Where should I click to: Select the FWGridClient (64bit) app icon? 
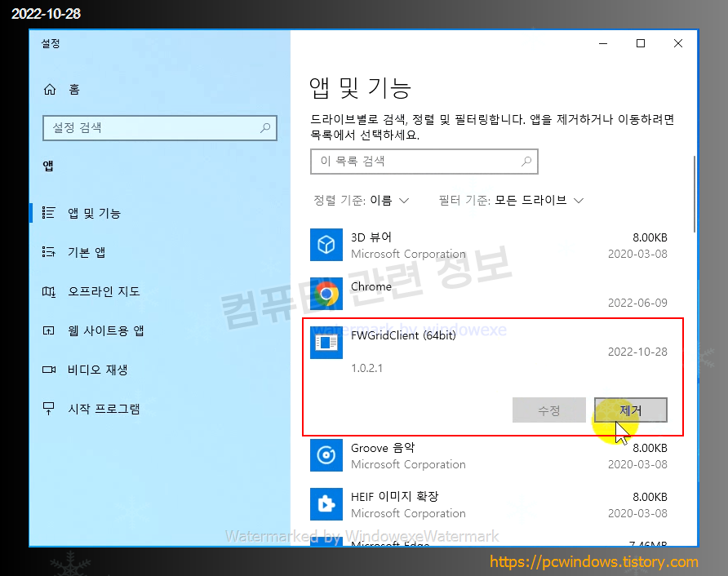tap(326, 343)
